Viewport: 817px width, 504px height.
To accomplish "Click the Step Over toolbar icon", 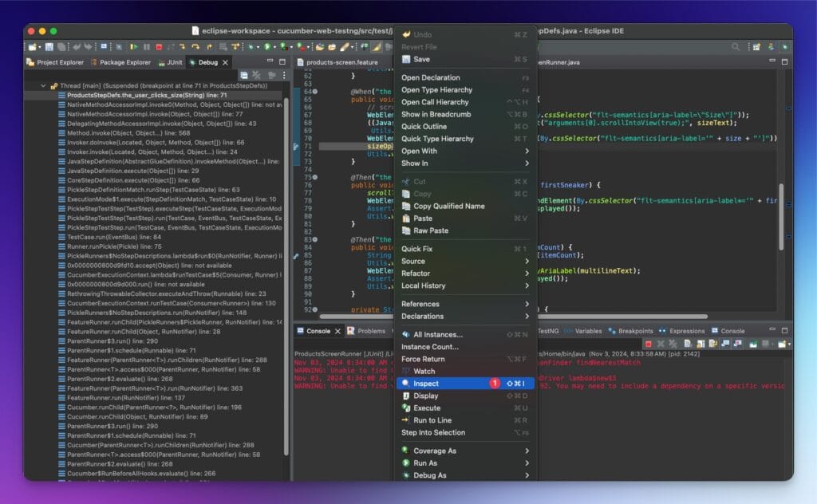I will 195,47.
